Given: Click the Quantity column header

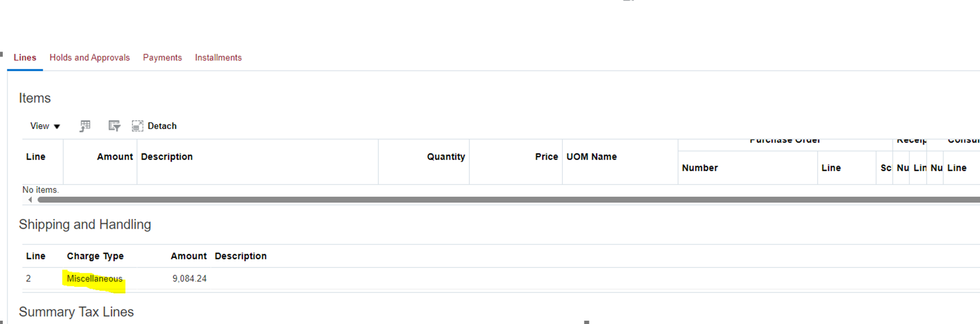Looking at the screenshot, I should coord(446,157).
